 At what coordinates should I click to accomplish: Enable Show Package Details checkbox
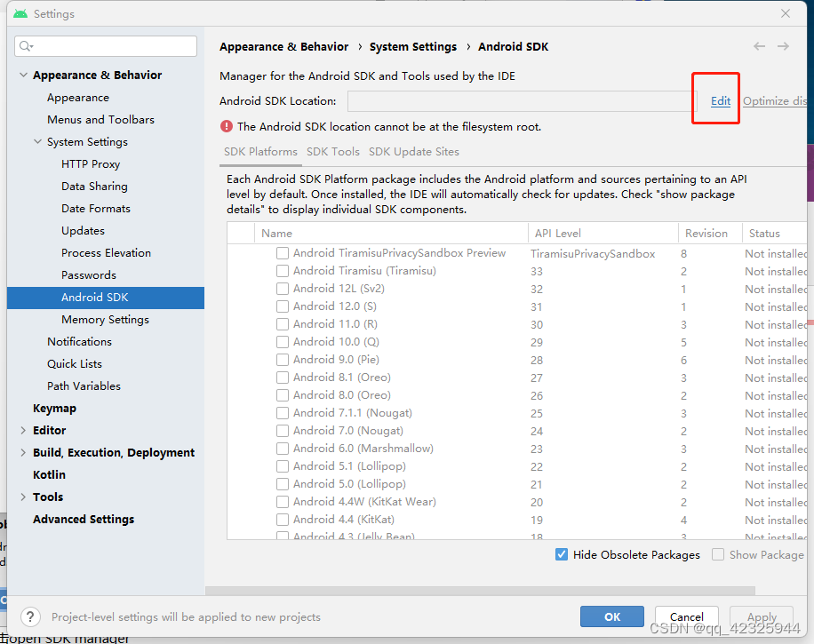[718, 554]
